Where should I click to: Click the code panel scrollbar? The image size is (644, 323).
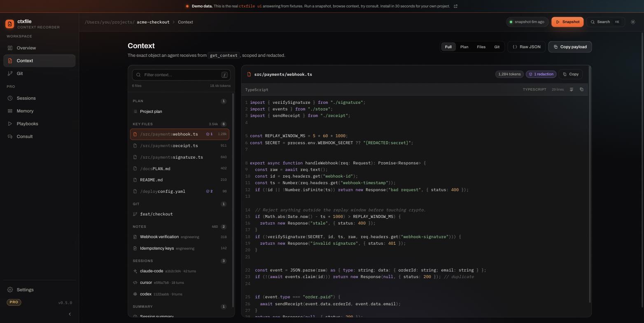coord(590,184)
